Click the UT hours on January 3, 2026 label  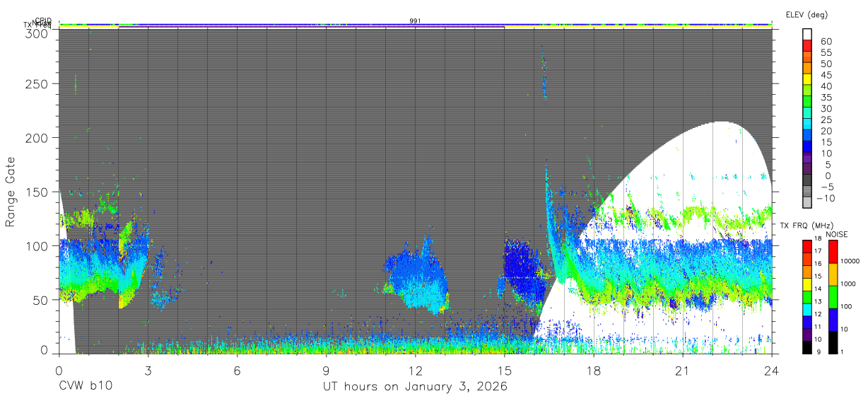point(415,386)
